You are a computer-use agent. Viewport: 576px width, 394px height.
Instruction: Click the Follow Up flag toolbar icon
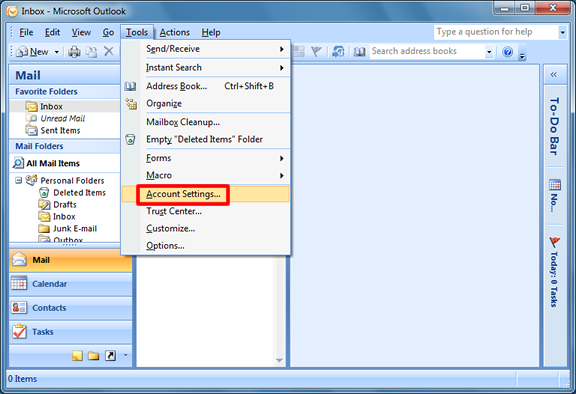coord(316,51)
